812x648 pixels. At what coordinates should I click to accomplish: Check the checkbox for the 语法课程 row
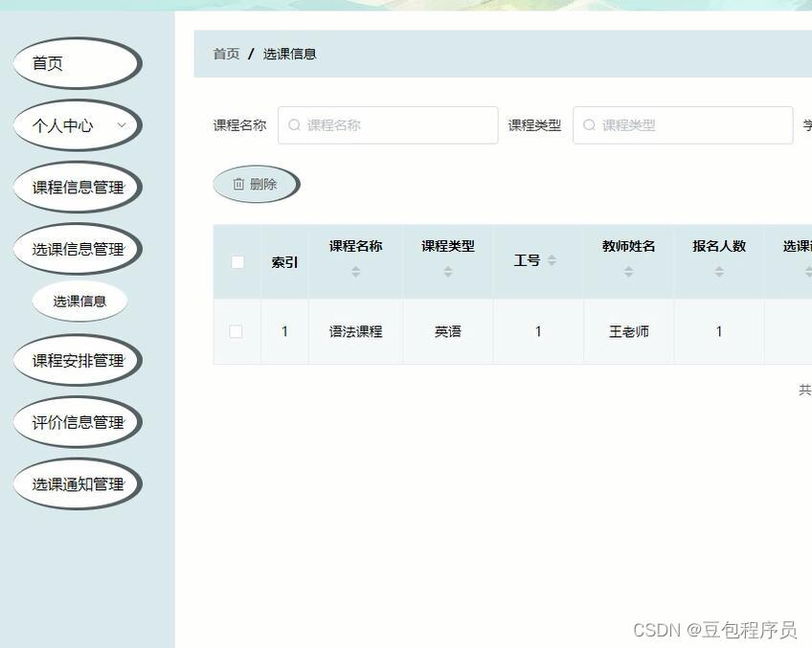(x=237, y=331)
